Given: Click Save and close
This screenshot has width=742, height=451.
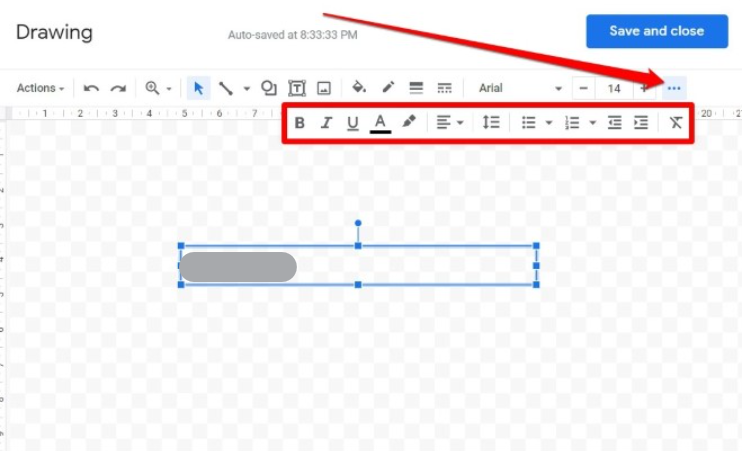Looking at the screenshot, I should (657, 31).
